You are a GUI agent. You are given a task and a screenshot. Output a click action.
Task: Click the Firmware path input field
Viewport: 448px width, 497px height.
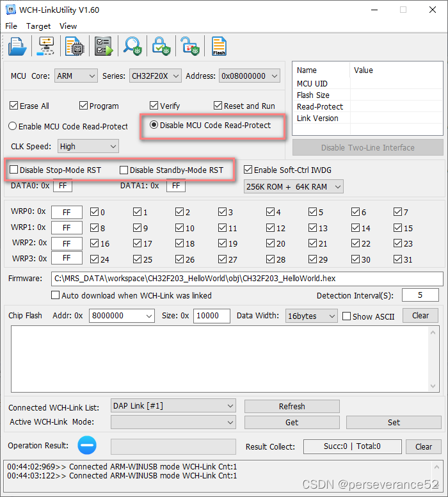tap(247, 279)
